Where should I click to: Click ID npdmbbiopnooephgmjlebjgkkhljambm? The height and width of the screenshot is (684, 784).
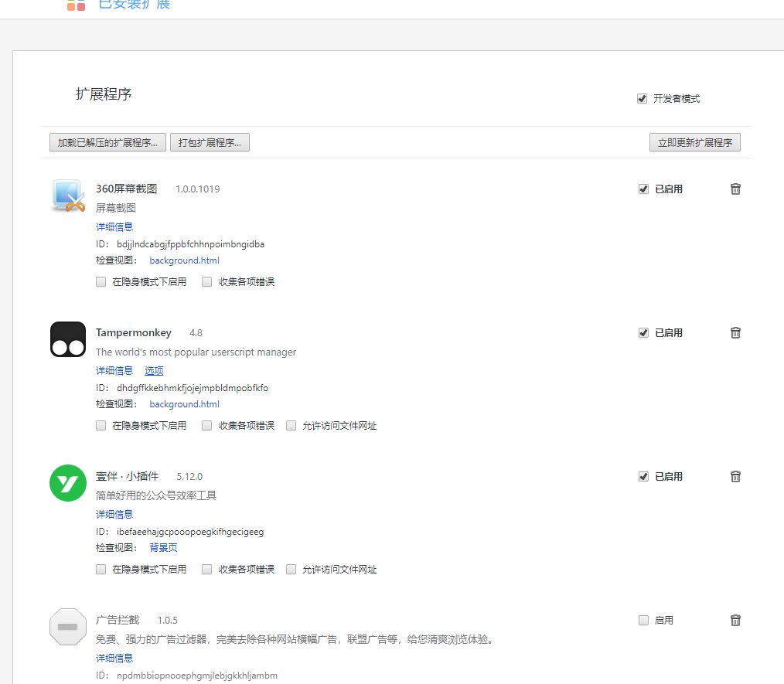pyautogui.click(x=197, y=675)
